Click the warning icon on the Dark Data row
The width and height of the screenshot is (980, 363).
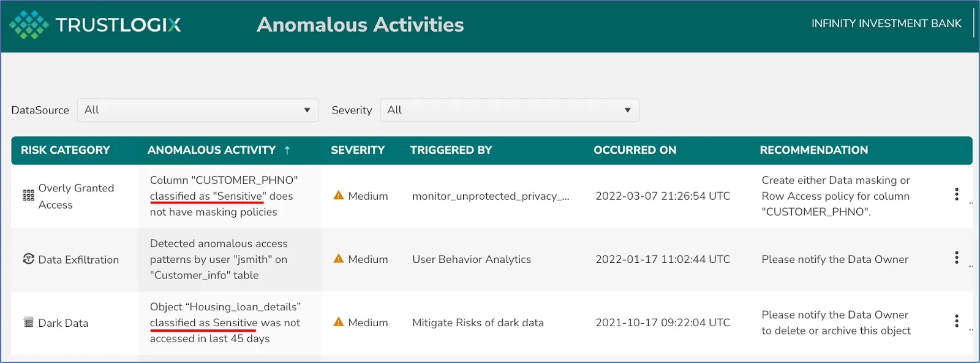(339, 322)
